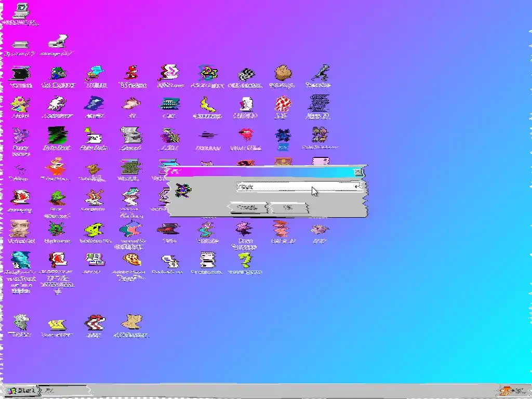This screenshot has width=532, height=399.
Task: Click the Cancel button in the dialog
Action: 248,208
